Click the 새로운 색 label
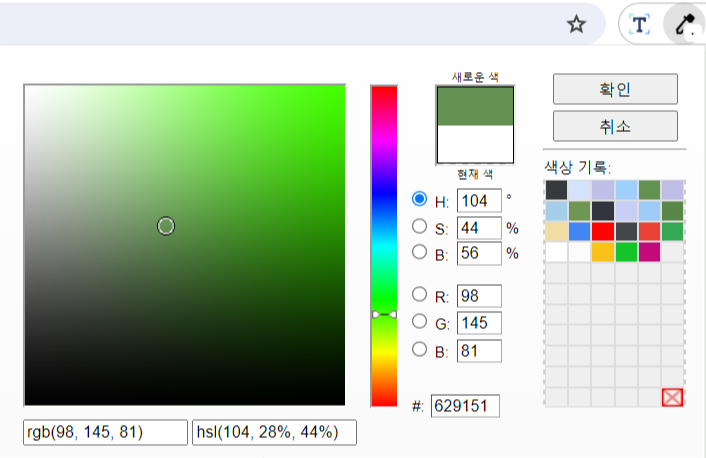 475,77
